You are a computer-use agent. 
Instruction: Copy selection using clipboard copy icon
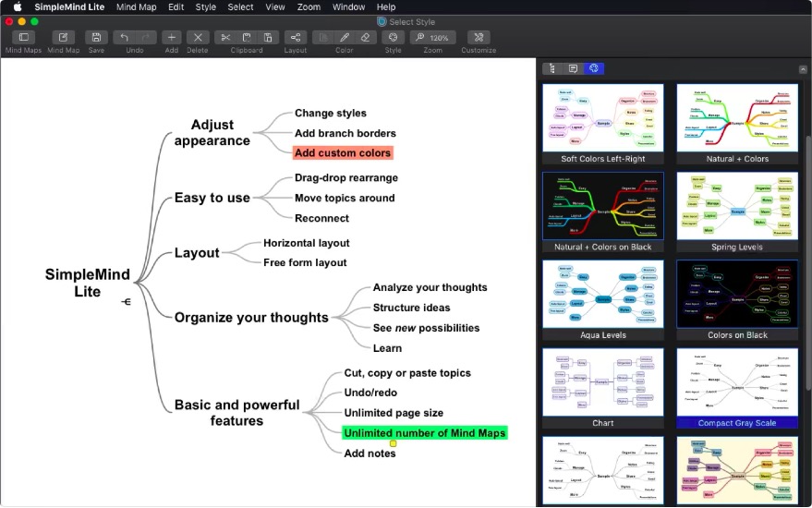coord(247,37)
